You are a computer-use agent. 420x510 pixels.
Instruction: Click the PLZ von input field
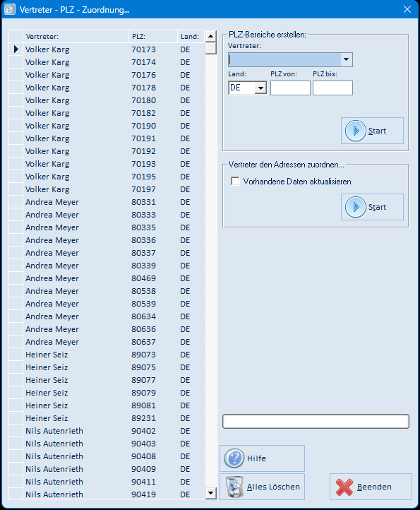[290, 88]
